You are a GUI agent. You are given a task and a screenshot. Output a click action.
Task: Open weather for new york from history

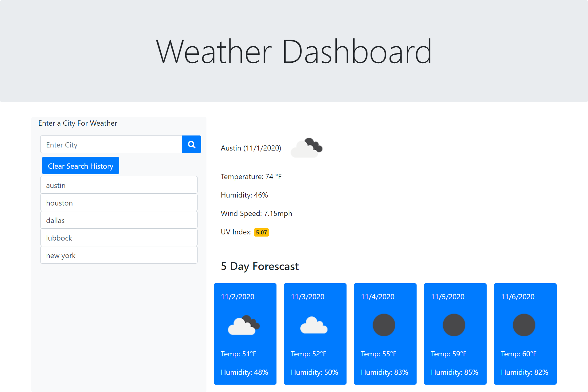pos(119,255)
